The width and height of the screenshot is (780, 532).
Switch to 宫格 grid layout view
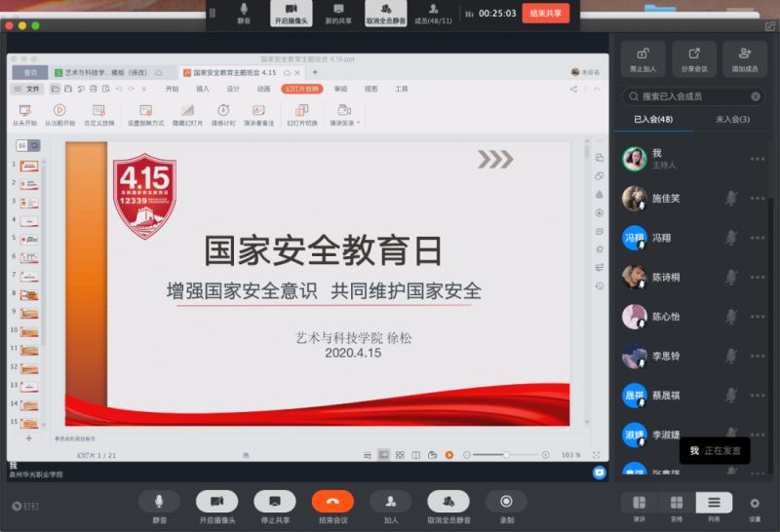coord(677,503)
